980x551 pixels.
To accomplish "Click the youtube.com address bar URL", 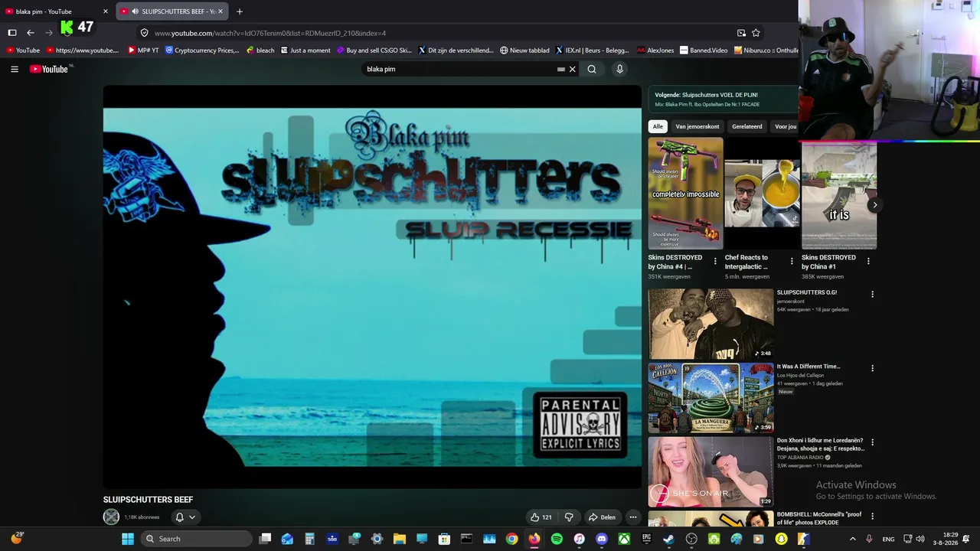I will (x=270, y=33).
